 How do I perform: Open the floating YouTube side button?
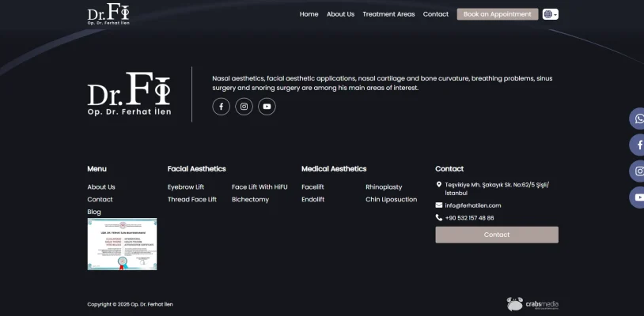point(638,197)
